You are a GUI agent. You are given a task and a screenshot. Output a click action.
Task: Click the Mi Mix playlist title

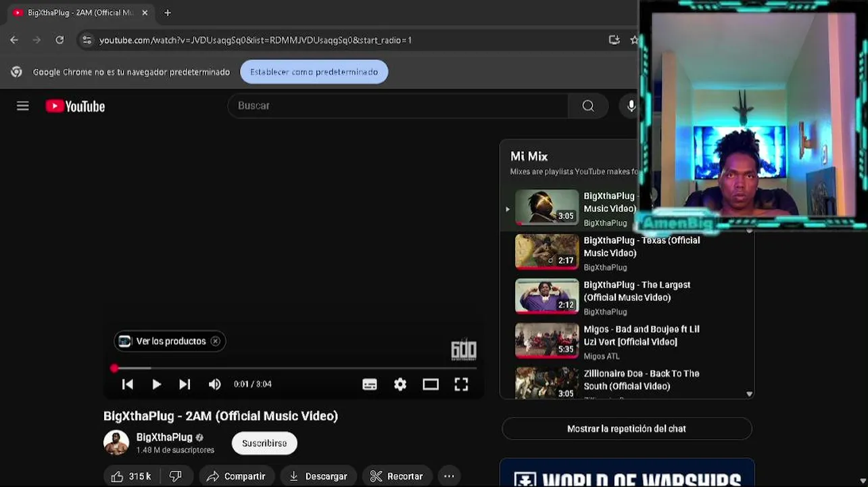[529, 156]
